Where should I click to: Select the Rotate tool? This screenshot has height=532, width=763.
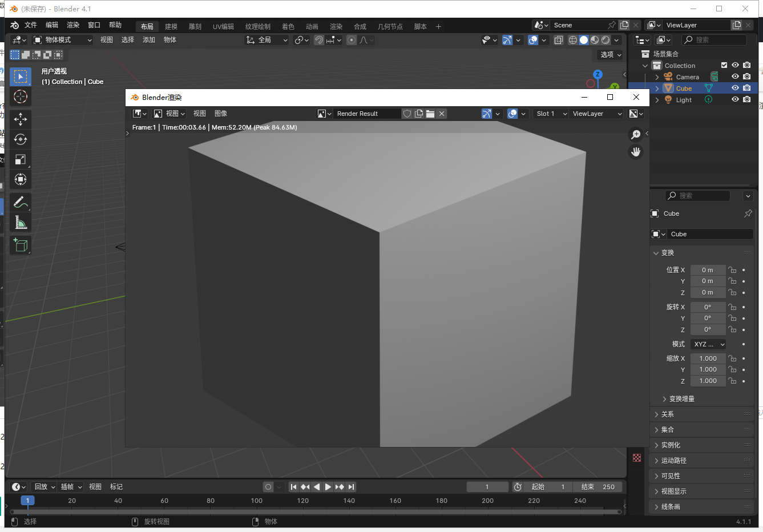click(x=21, y=139)
